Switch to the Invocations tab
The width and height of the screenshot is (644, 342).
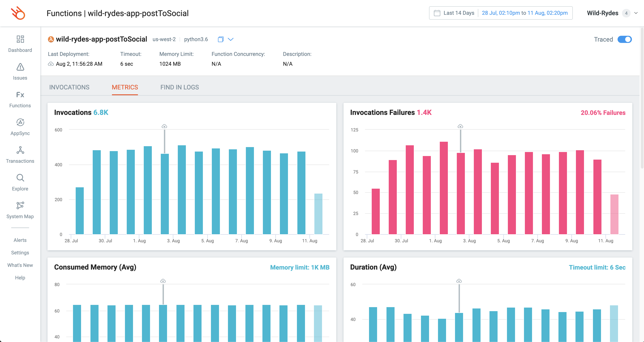pyautogui.click(x=69, y=87)
